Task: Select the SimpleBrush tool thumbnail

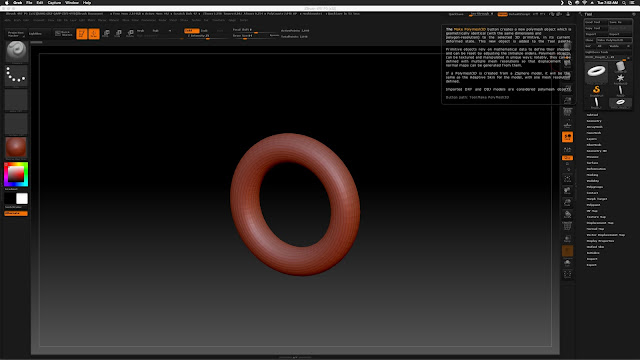Action: (x=596, y=90)
